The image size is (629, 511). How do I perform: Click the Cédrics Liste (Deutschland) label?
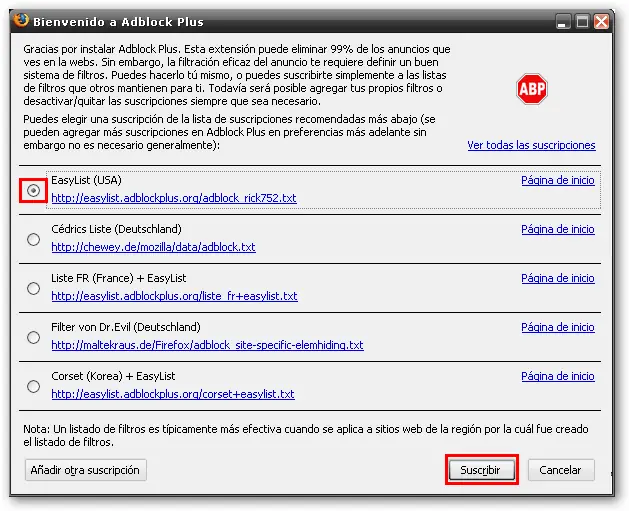tap(116, 229)
